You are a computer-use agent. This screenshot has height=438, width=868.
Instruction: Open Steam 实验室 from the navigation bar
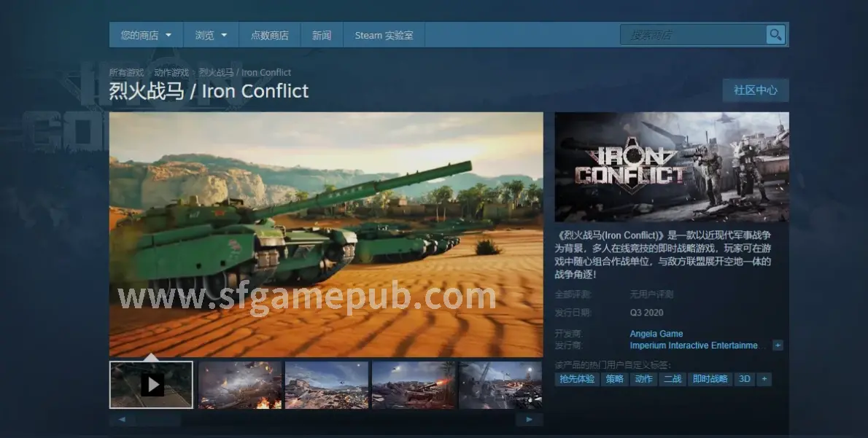tap(384, 35)
